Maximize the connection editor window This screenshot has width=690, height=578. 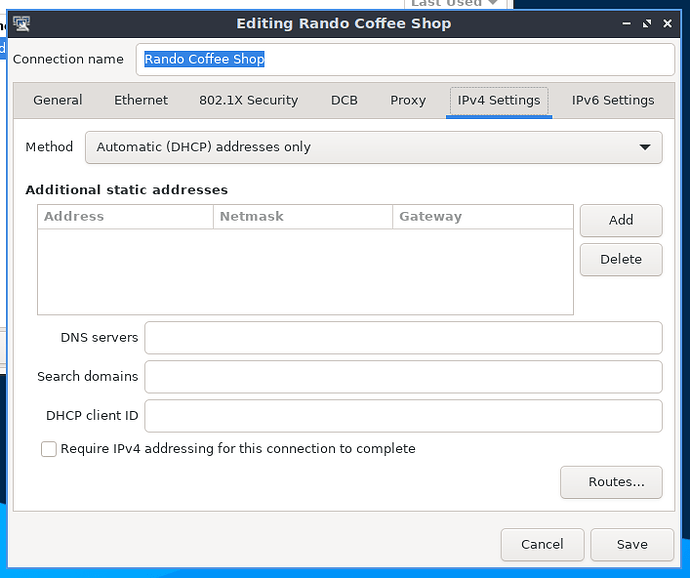coord(647,23)
